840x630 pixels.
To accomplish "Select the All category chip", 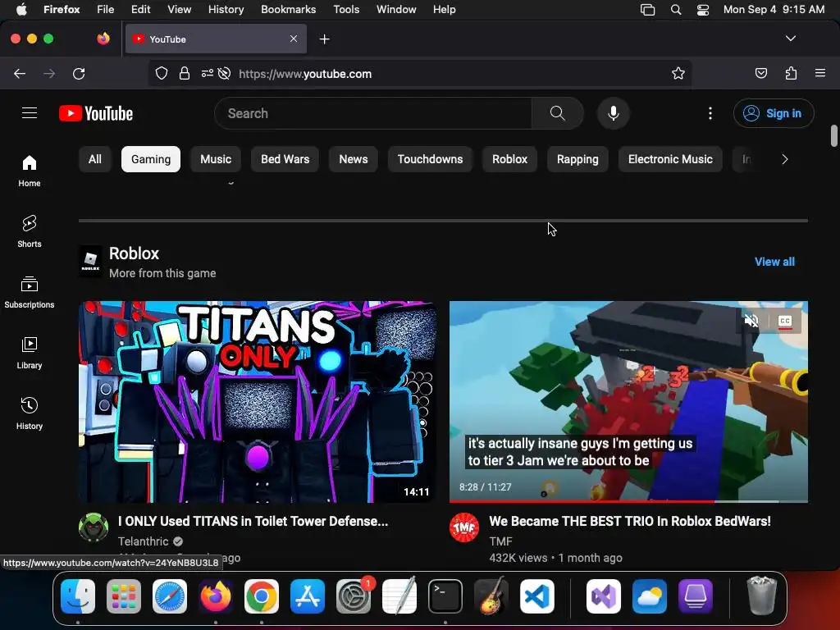I will [95, 159].
